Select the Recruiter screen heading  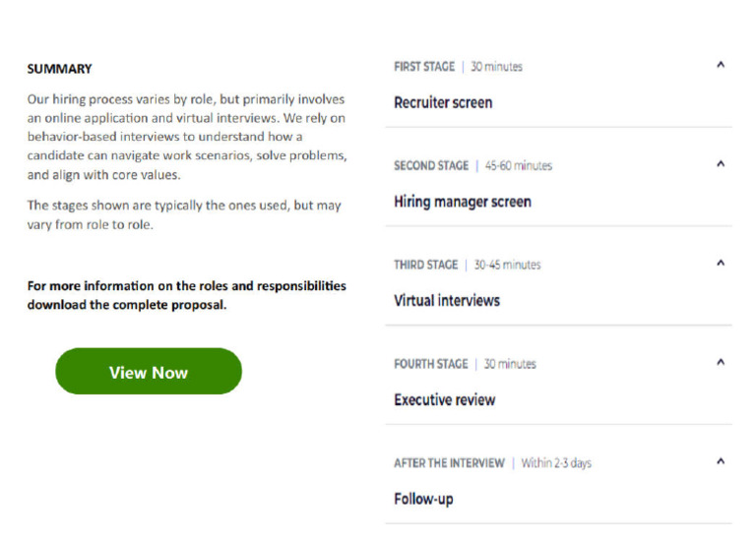443,102
